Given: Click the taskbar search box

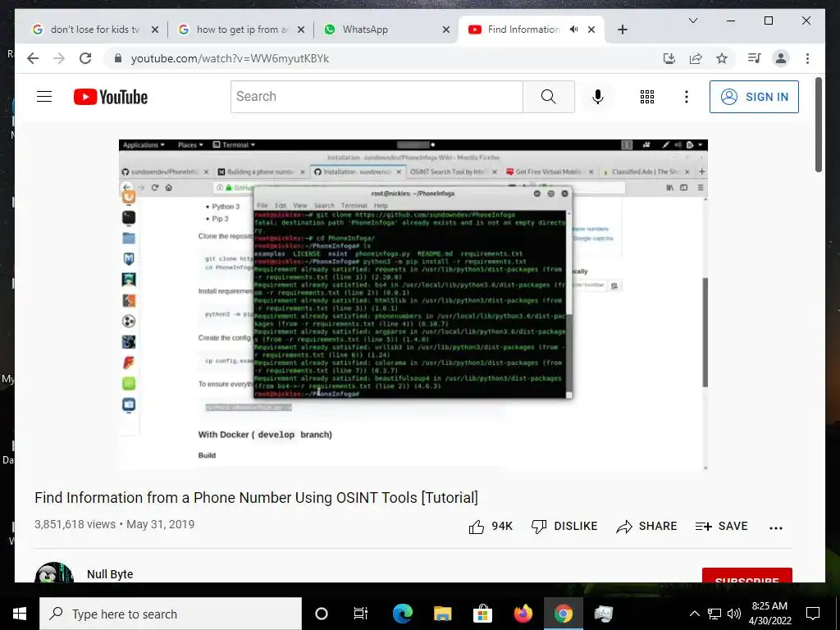Looking at the screenshot, I should pos(171,614).
